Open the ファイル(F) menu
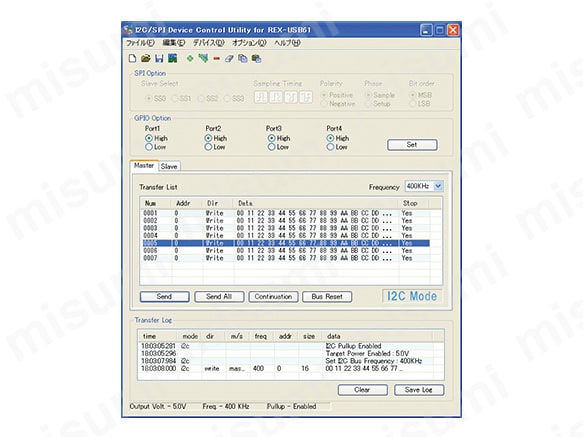Image resolution: width=583 pixels, height=437 pixels. coord(140,43)
